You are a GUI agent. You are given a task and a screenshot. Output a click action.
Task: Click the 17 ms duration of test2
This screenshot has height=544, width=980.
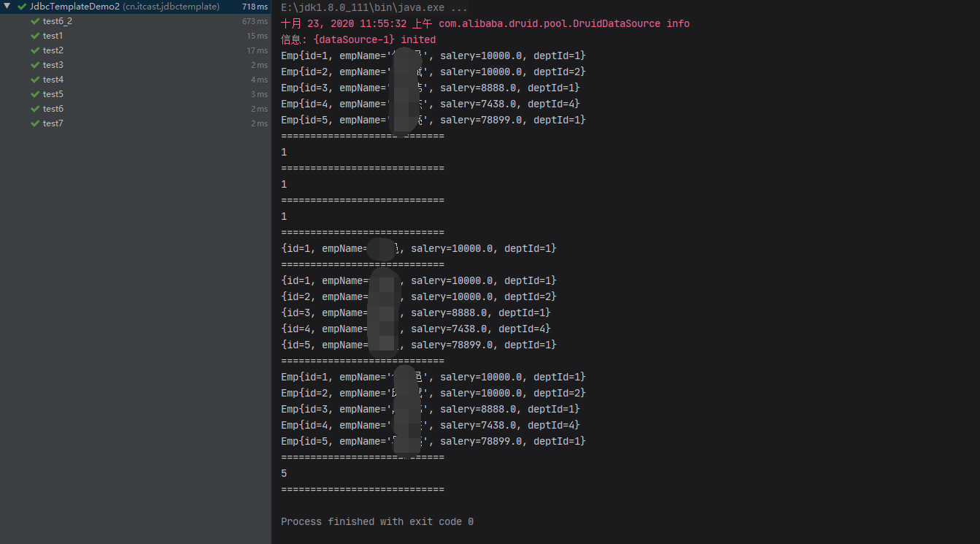257,50
